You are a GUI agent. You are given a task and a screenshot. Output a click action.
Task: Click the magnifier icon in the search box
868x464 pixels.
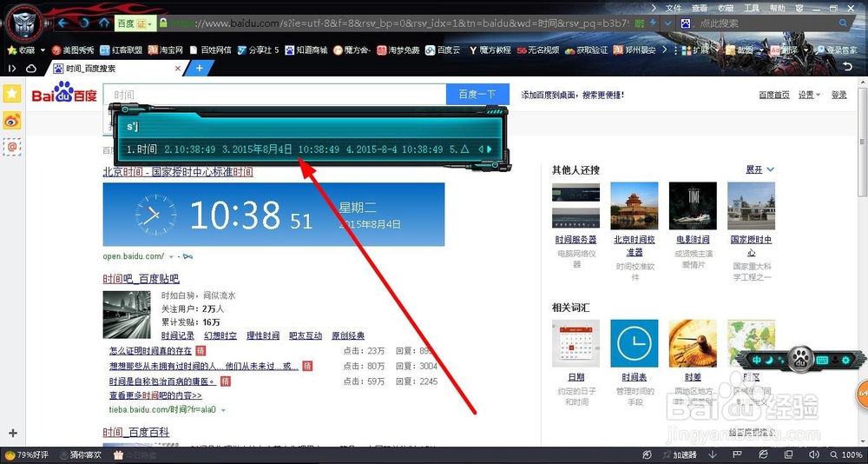click(844, 23)
